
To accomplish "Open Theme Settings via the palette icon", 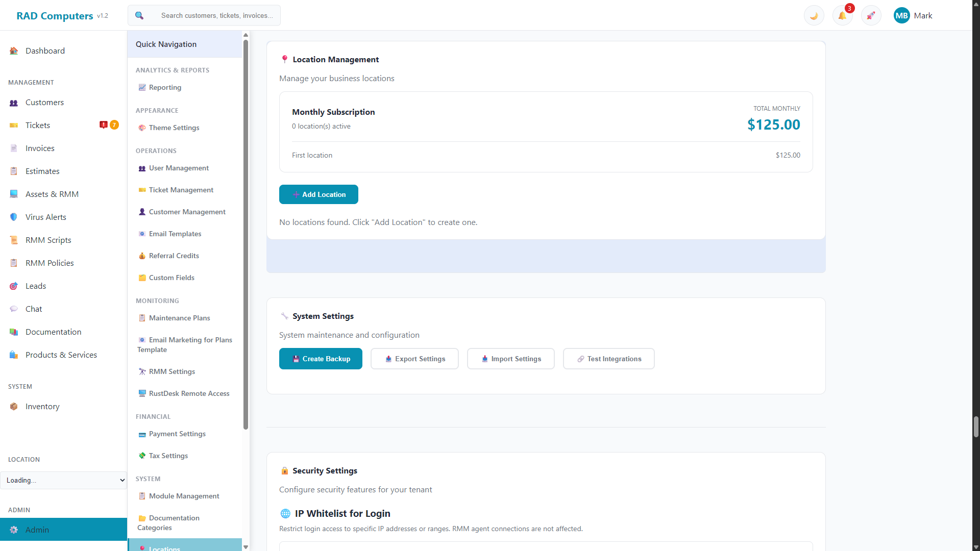I will coord(142,128).
